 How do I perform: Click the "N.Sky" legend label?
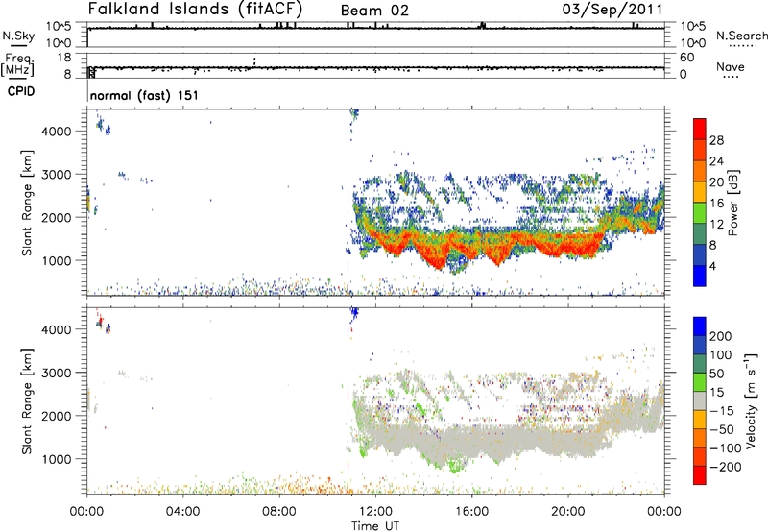tap(18, 36)
